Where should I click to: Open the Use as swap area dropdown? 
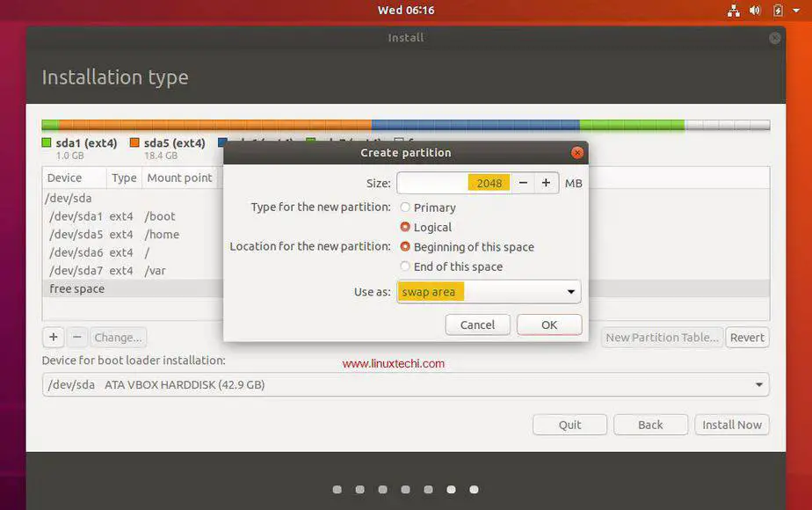tap(489, 292)
